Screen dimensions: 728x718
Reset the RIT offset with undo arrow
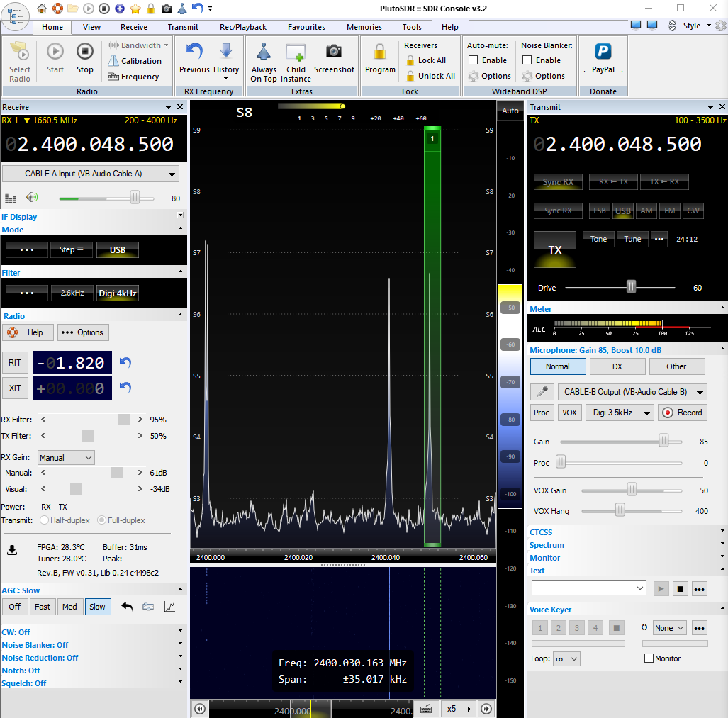125,363
